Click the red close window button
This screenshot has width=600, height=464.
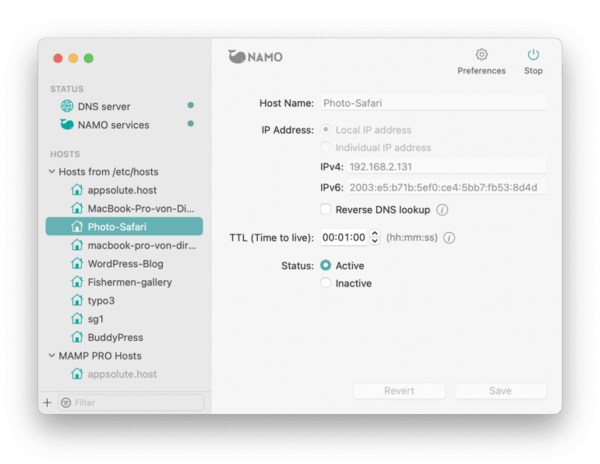pos(58,58)
